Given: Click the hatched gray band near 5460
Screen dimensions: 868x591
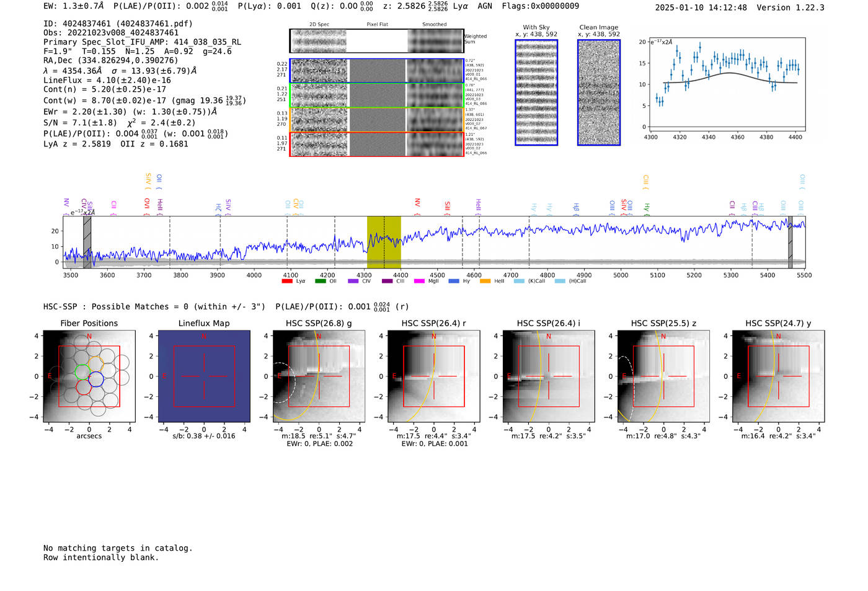Looking at the screenshot, I should [x=790, y=242].
